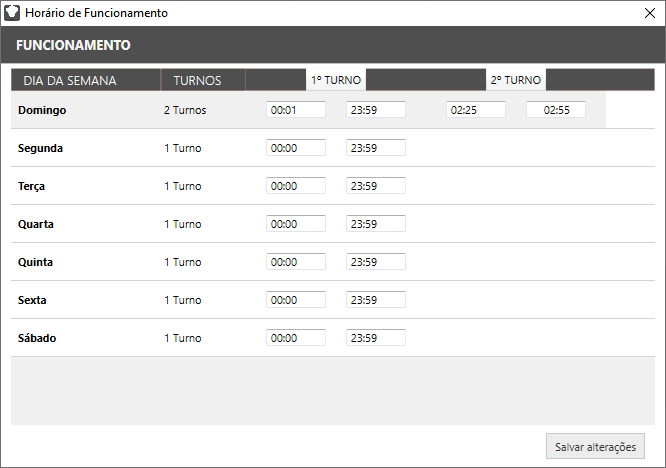Edit Quarta start time field 00:00
This screenshot has width=666, height=468.
click(x=296, y=224)
